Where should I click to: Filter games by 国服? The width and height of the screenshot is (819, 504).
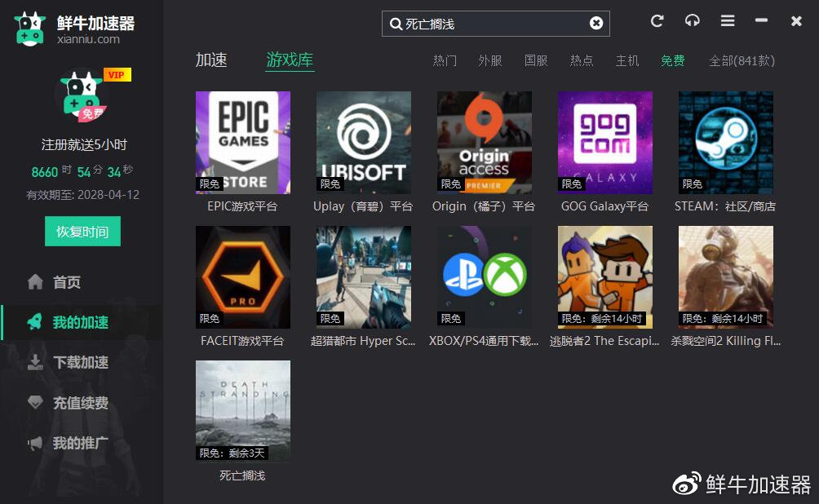(536, 61)
